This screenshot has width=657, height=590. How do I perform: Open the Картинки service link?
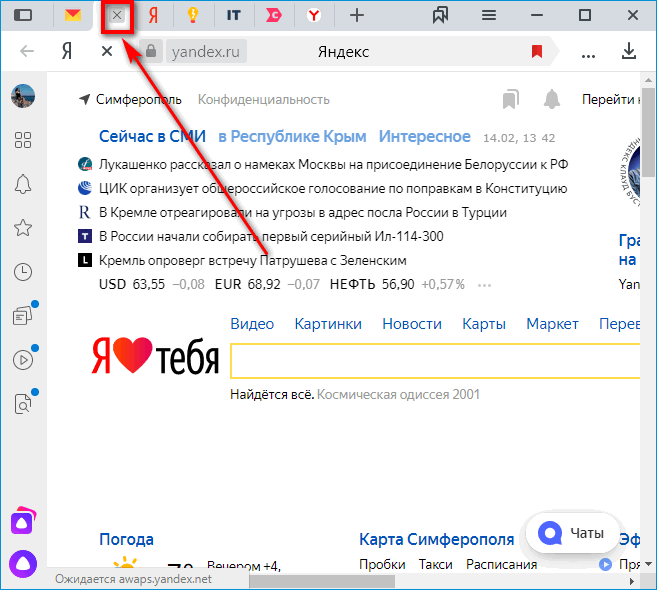point(328,324)
